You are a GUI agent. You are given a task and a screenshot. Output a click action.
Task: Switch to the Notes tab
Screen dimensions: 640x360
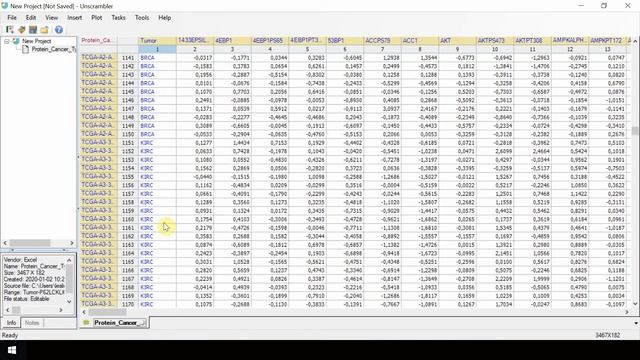[x=32, y=322]
